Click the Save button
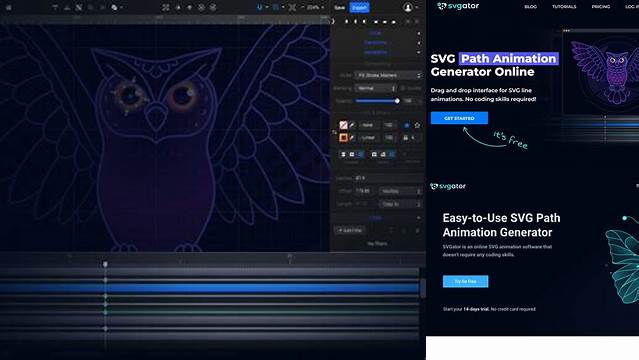The image size is (639, 360). (339, 7)
